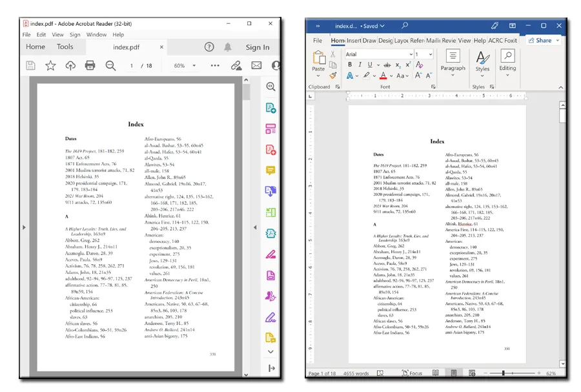Click the Share button in Word
The width and height of the screenshot is (581, 392).
tap(543, 40)
